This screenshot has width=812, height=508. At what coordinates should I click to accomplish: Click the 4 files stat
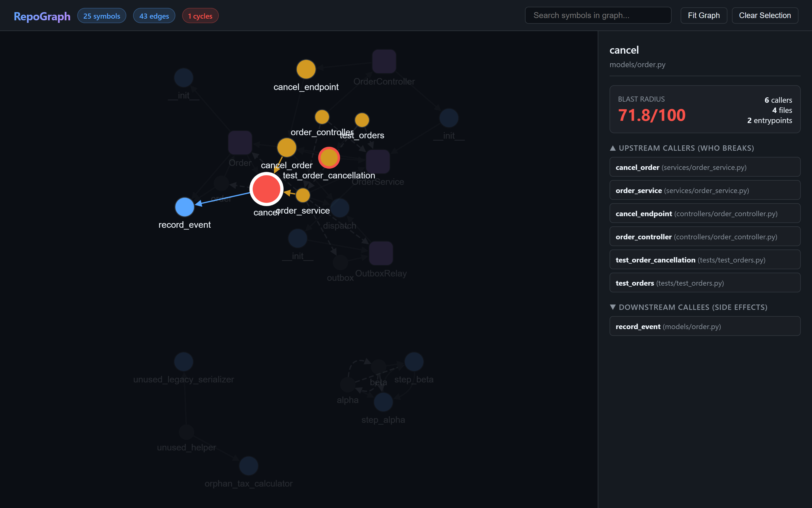782,110
